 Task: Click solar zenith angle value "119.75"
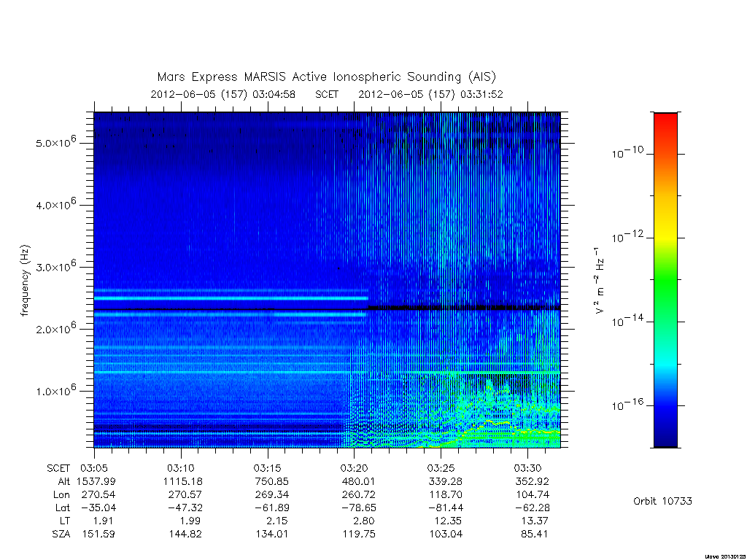pos(358,534)
